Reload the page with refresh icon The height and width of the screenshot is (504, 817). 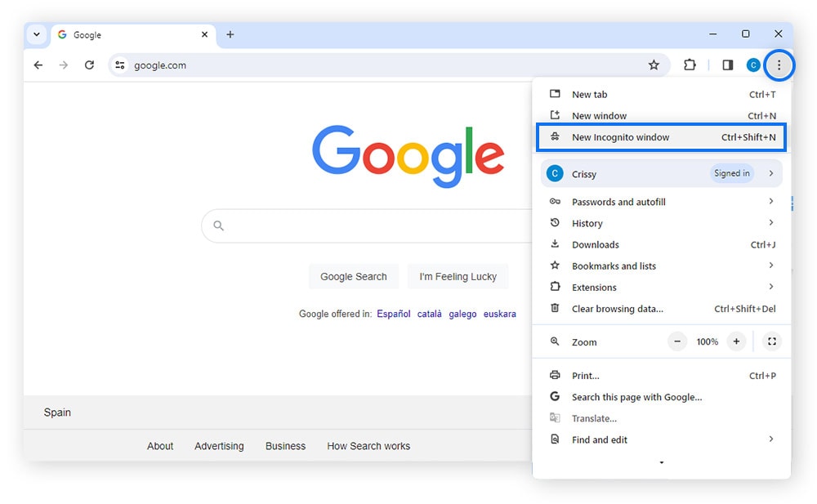[90, 65]
